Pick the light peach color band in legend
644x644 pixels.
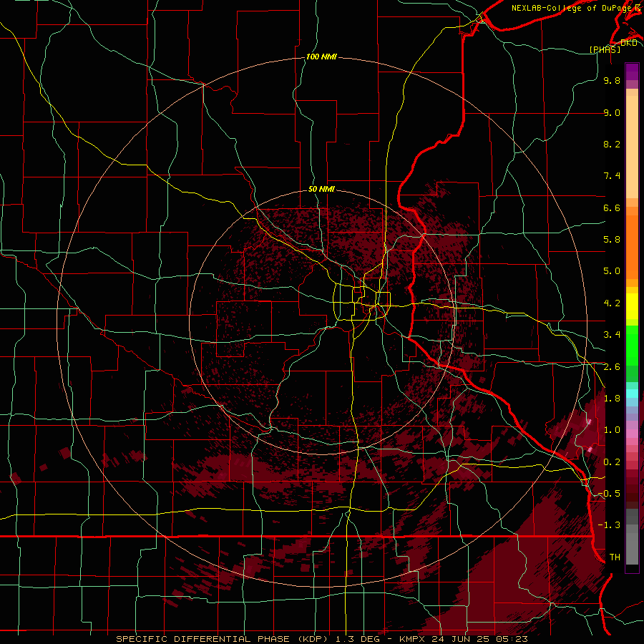click(632, 148)
